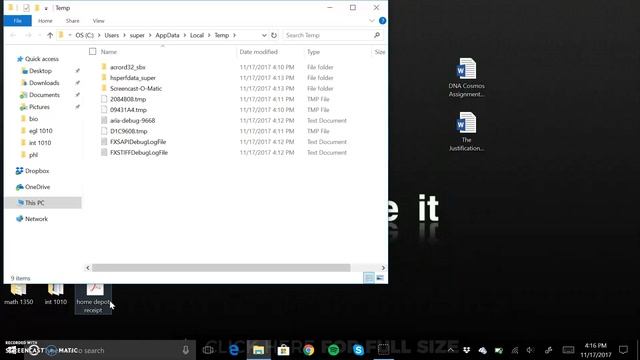This screenshot has width=640, height=360.
Task: Open the egl 1010 sidebar folder
Action: (40, 131)
